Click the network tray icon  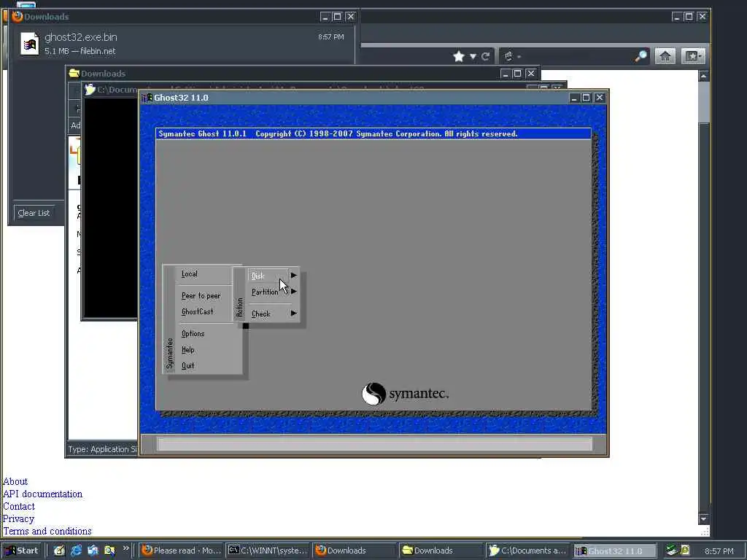point(672,550)
